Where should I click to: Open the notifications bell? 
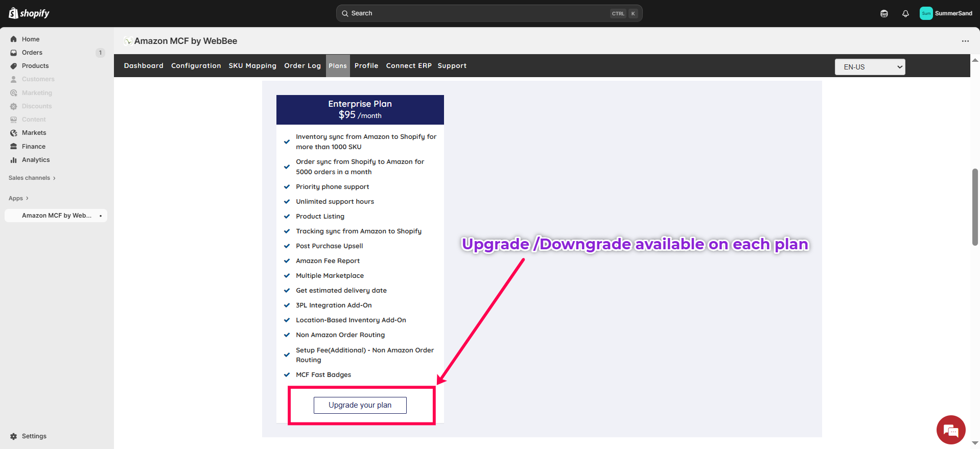[x=905, y=14]
